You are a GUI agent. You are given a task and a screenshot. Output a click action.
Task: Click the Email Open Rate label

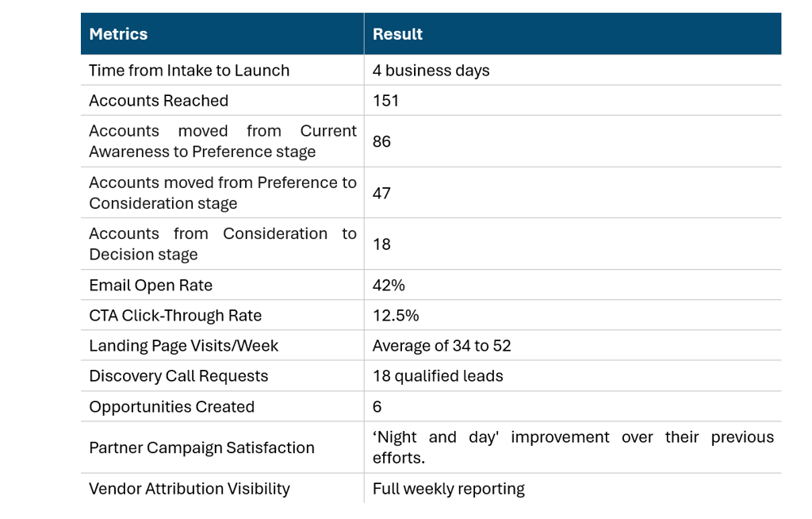[x=151, y=285]
